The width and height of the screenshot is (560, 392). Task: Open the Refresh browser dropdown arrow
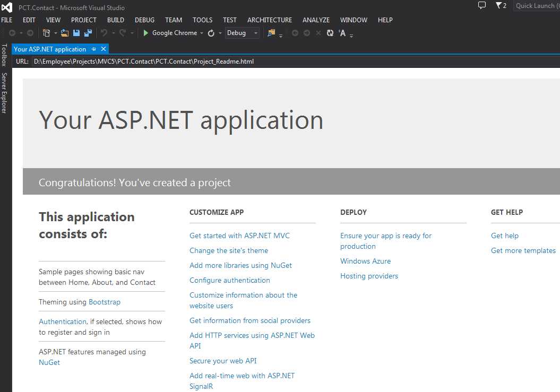coord(220,33)
